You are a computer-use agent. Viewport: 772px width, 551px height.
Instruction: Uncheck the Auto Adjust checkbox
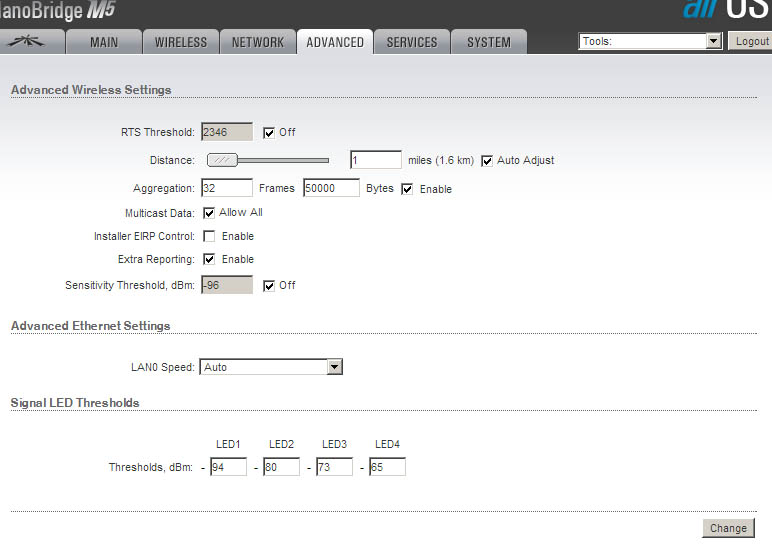click(x=488, y=160)
